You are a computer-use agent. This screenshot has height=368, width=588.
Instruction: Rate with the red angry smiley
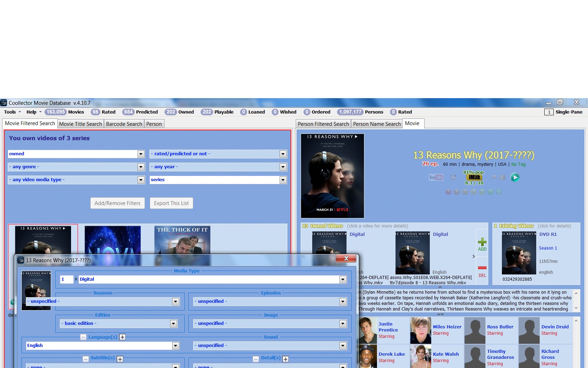coord(448,192)
